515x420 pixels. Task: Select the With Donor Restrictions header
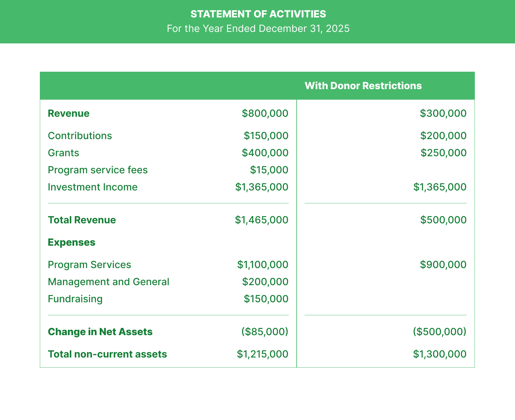(363, 86)
